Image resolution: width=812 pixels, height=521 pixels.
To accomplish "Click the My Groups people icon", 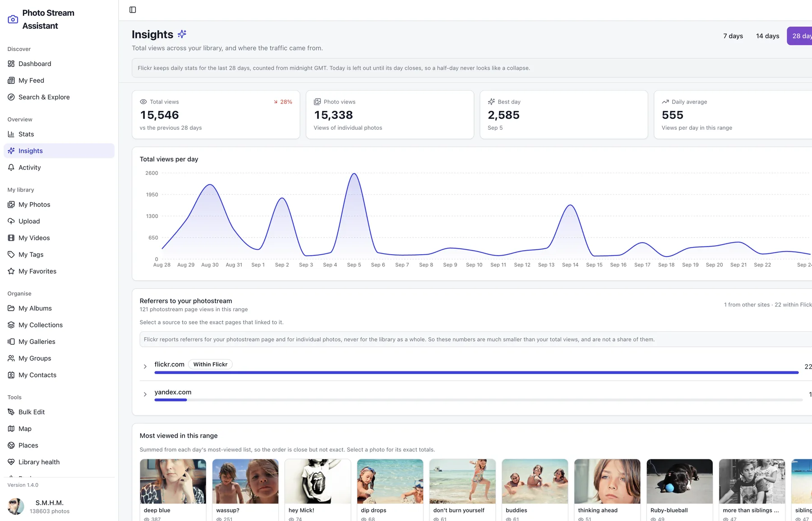I will [x=11, y=358].
